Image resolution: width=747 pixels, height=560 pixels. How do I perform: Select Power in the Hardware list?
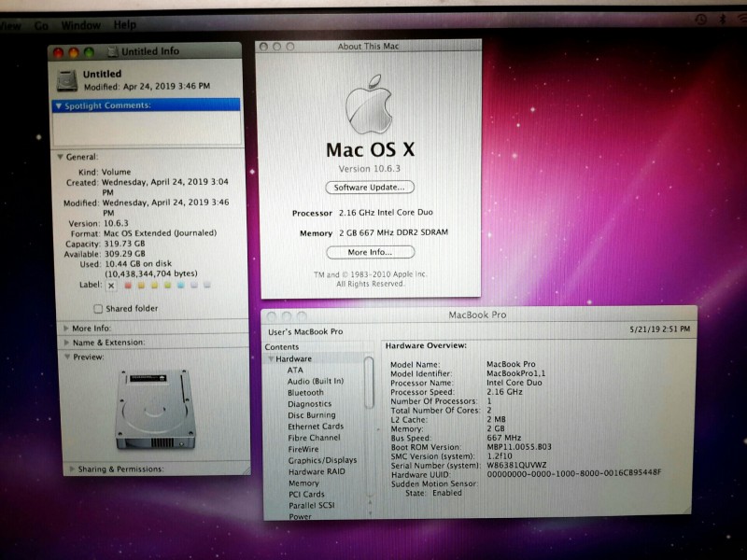[300, 516]
